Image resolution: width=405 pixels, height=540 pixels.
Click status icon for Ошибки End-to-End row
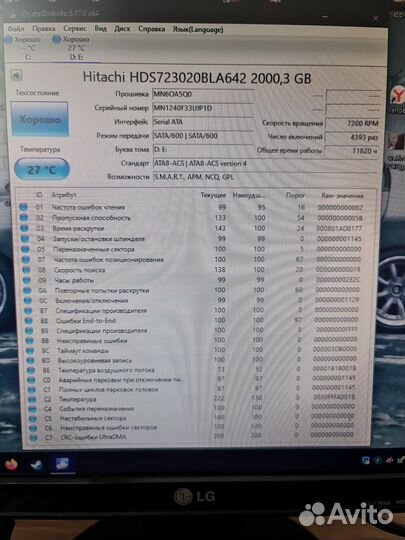(29, 321)
